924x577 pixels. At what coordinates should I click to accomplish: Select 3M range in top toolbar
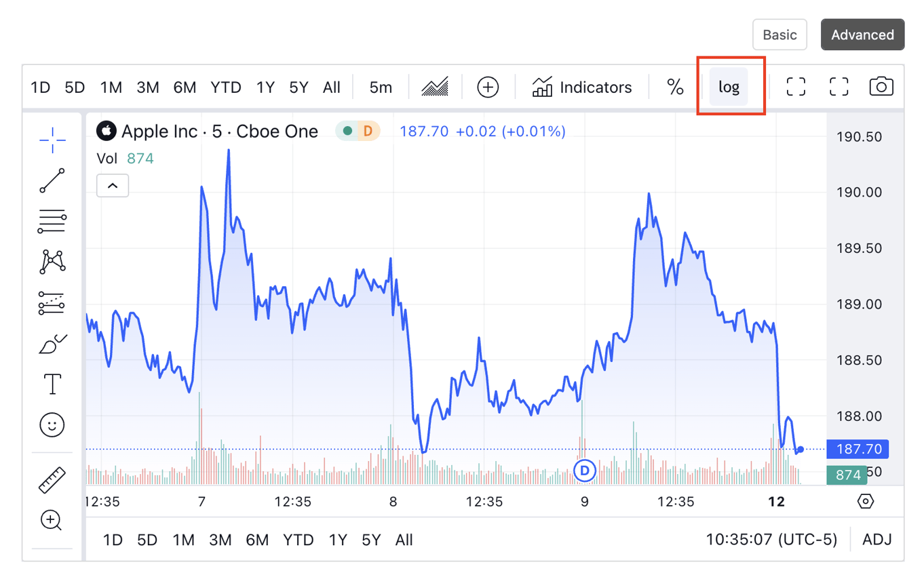[x=147, y=87]
